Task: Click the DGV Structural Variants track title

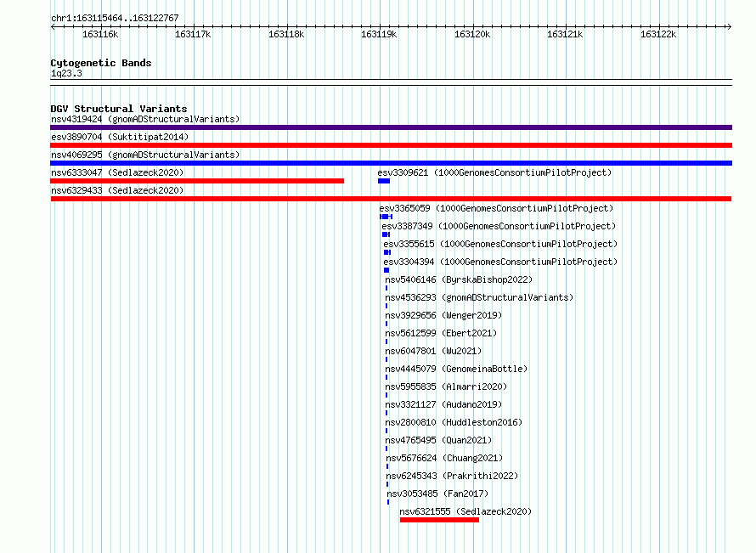Action: click(x=119, y=109)
